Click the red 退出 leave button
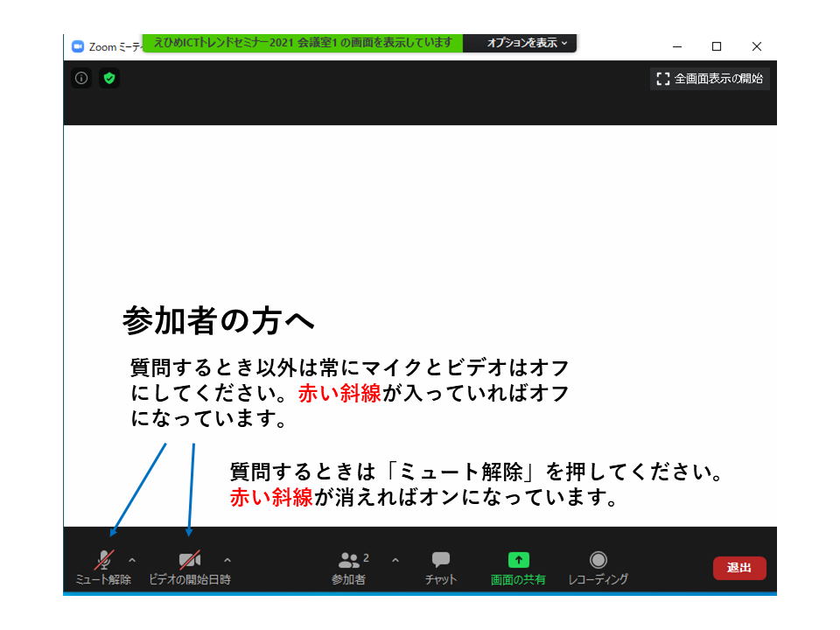Screen dimensions: 840x630 (x=739, y=568)
